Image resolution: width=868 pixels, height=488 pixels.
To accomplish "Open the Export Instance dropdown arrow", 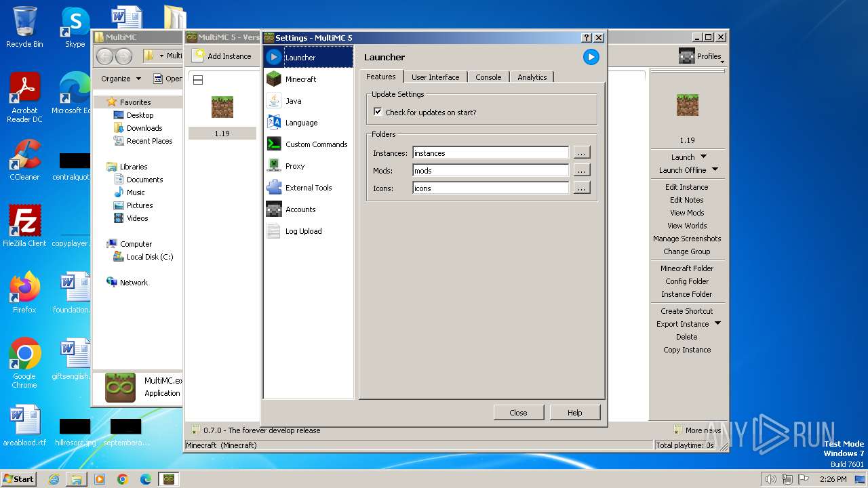I will (717, 323).
